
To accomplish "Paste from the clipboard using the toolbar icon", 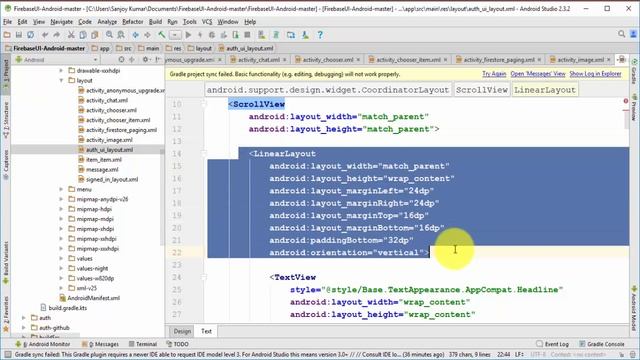I will pos(95,35).
